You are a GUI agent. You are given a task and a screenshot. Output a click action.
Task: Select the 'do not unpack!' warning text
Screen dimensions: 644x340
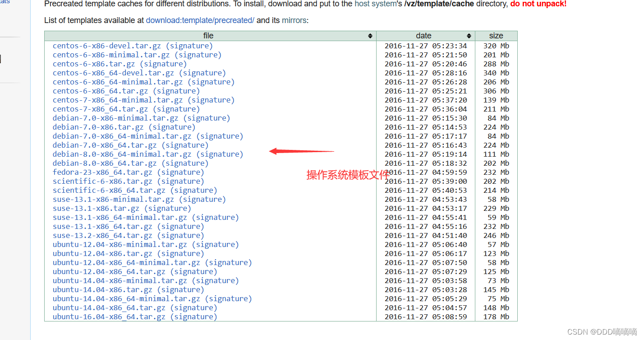tap(538, 4)
